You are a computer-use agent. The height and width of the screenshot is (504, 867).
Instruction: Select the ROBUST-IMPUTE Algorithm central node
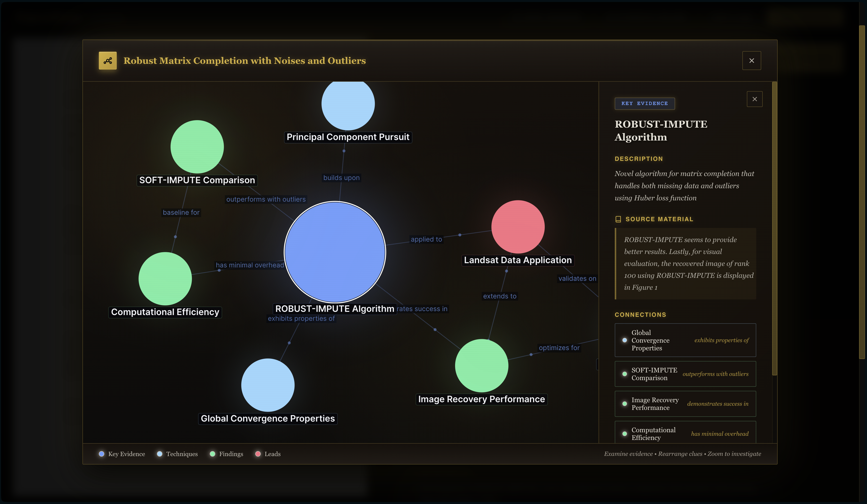[x=335, y=252]
